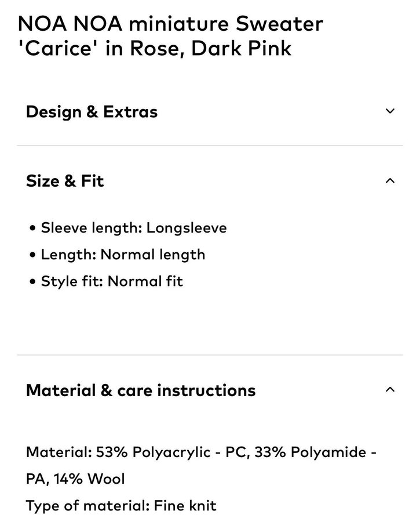The image size is (420, 522).
Task: Click the Length bullet item label
Action: (x=68, y=255)
